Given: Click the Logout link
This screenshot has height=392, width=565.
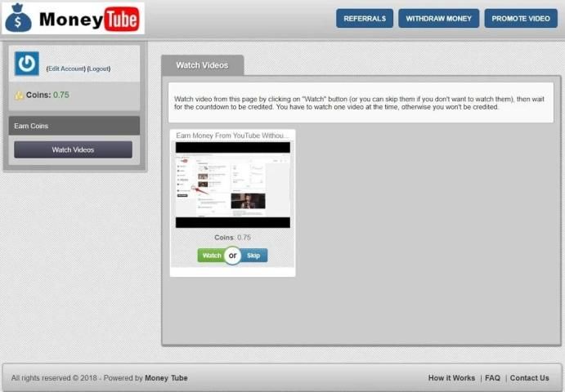Looking at the screenshot, I should pyautogui.click(x=98, y=69).
